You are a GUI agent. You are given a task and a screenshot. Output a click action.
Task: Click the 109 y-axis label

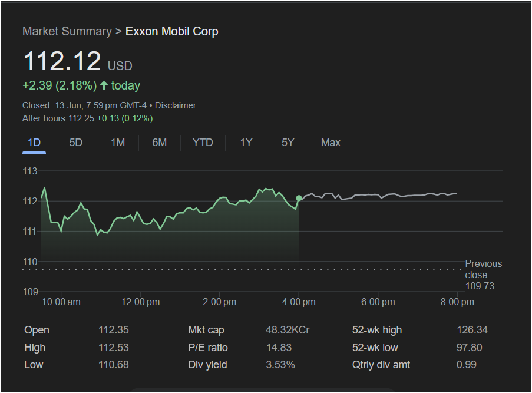pos(30,292)
